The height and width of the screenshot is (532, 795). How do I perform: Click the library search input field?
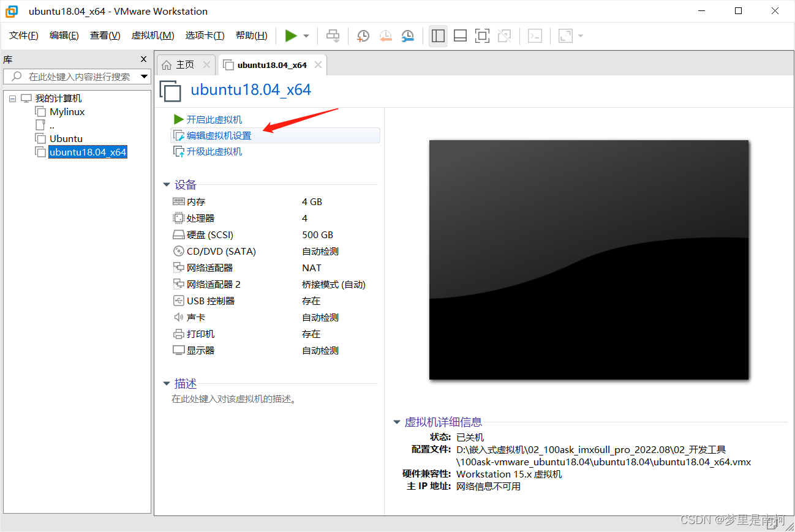[x=77, y=77]
